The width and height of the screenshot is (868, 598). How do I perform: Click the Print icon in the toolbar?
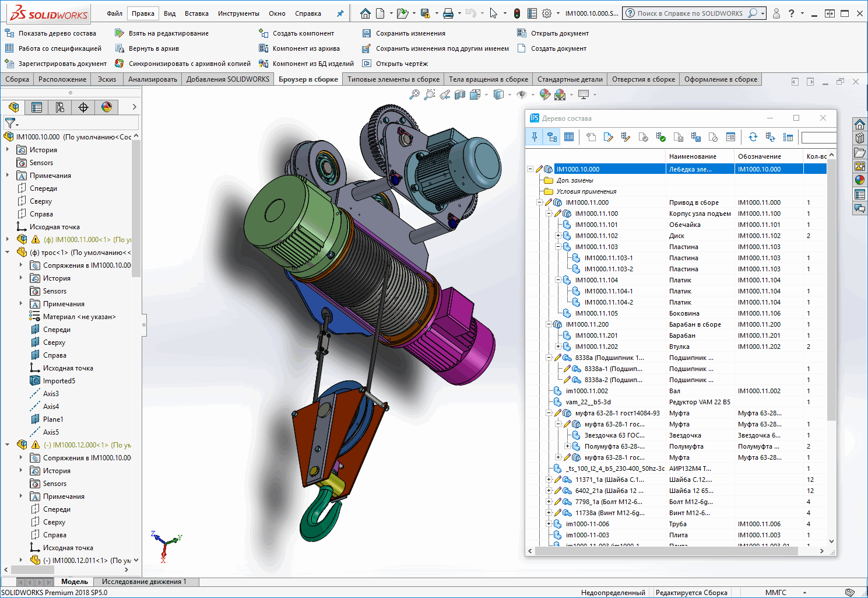[448, 13]
